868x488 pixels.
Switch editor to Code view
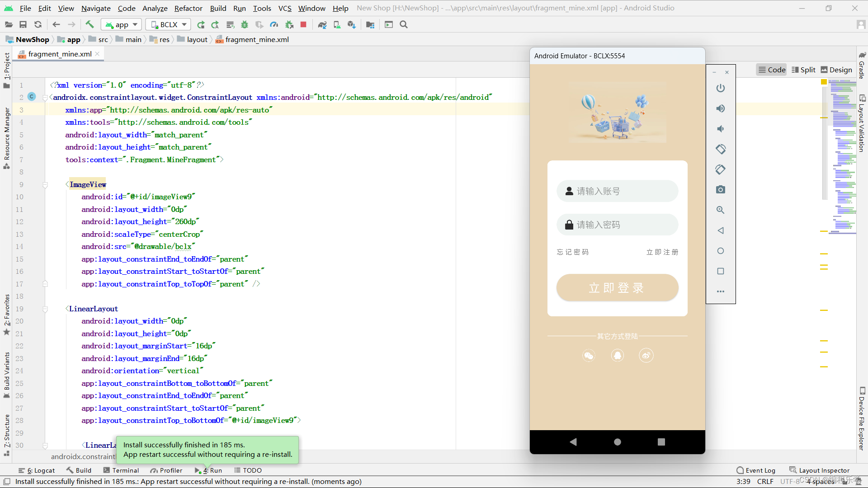tap(772, 70)
